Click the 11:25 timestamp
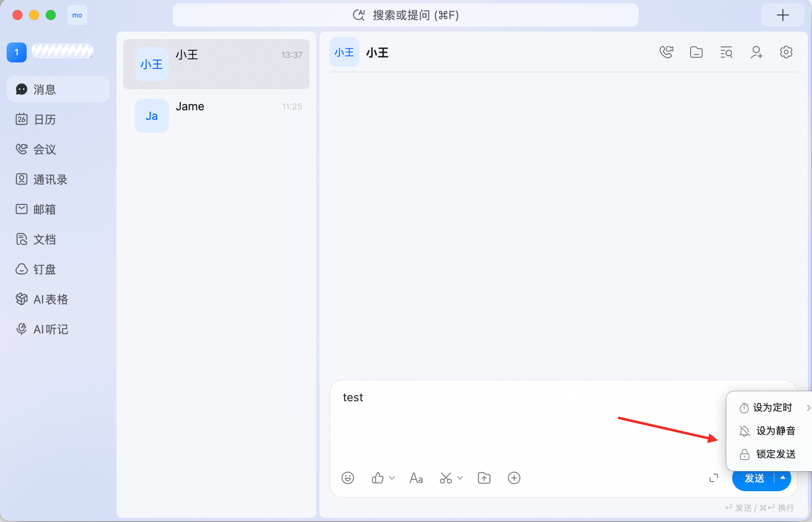Screen dimensions: 812x522 (292, 107)
